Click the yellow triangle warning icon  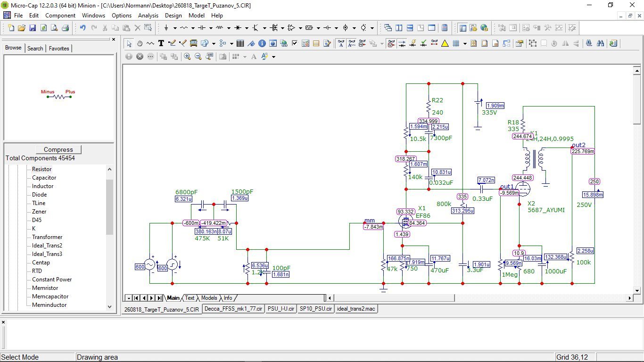pyautogui.click(x=445, y=43)
